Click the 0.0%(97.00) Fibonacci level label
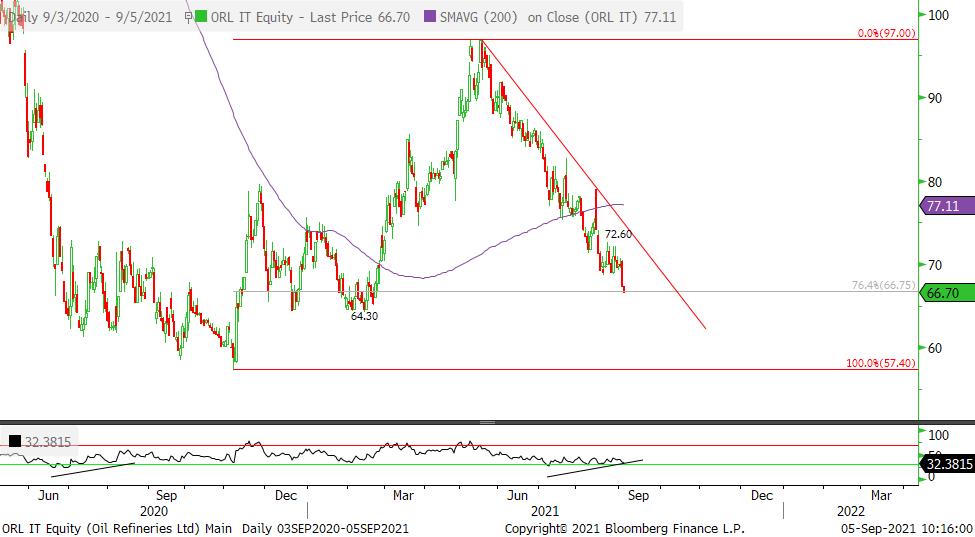The image size is (975, 537). click(887, 33)
